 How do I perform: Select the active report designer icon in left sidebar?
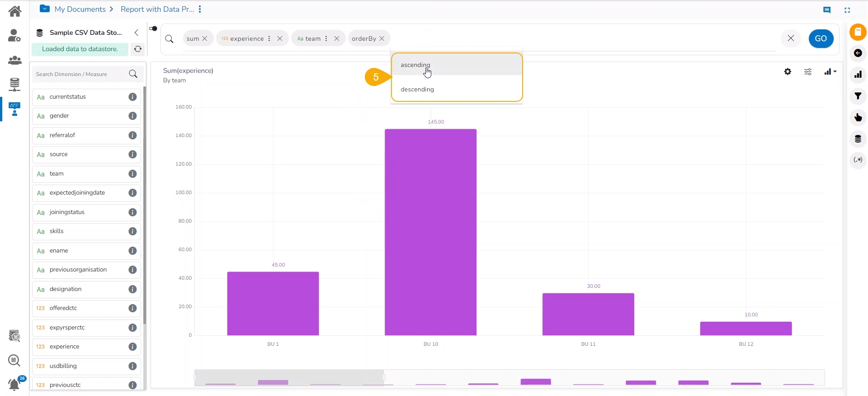[14, 109]
